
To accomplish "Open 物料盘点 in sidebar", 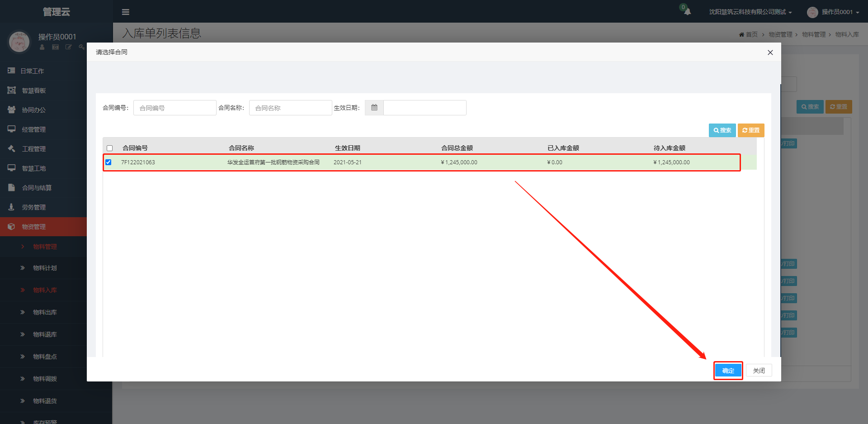I will pos(45,357).
